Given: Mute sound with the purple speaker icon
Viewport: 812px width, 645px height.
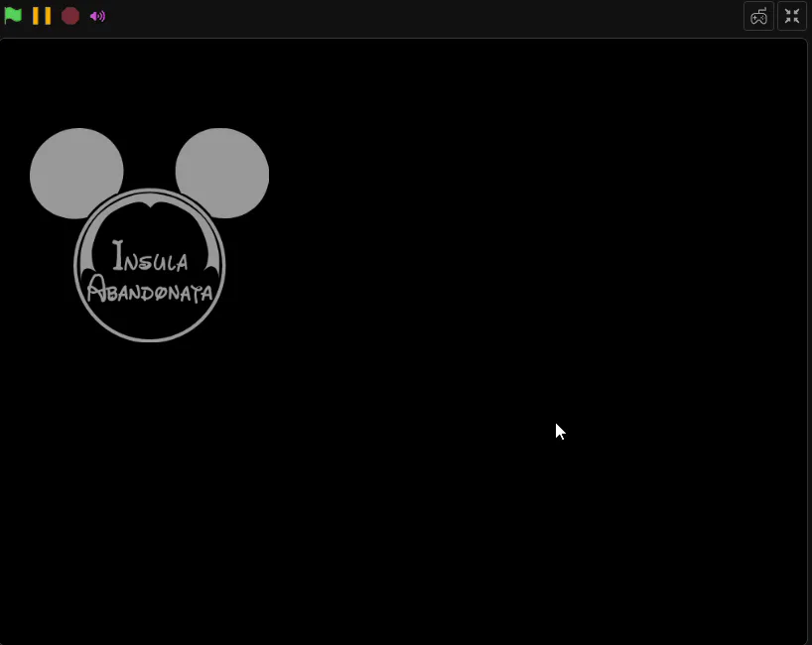Looking at the screenshot, I should [97, 16].
